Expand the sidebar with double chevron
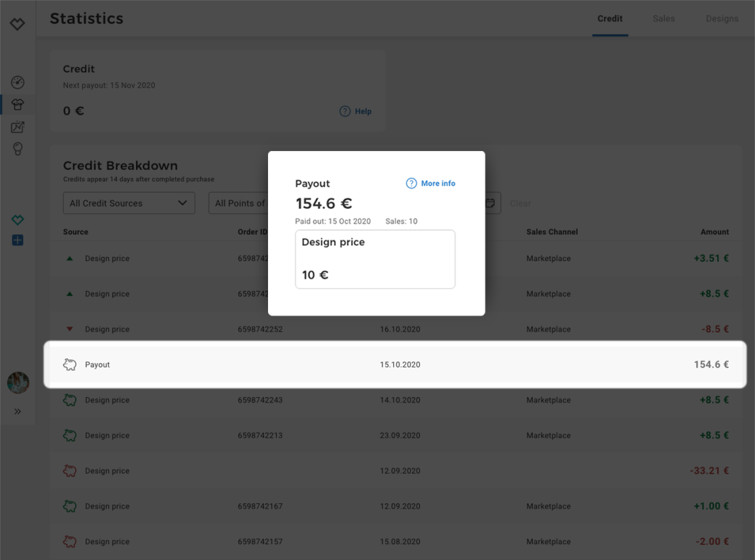This screenshot has height=560, width=755. tap(18, 412)
